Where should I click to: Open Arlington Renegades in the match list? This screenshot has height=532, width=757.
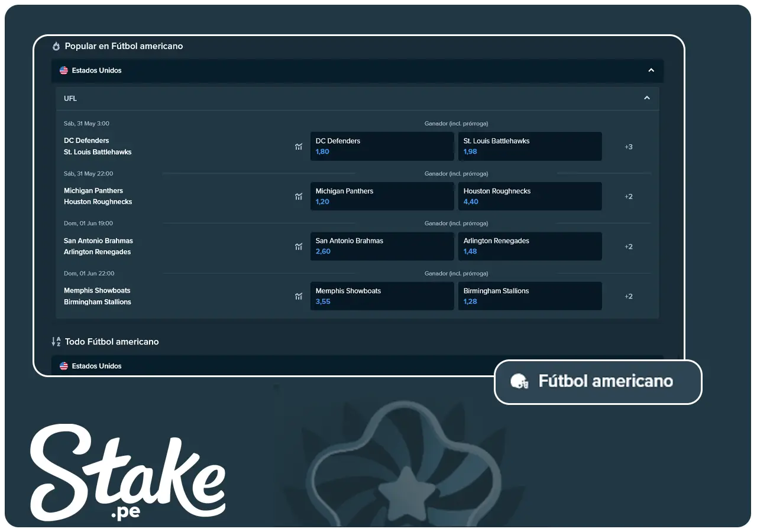coord(98,252)
